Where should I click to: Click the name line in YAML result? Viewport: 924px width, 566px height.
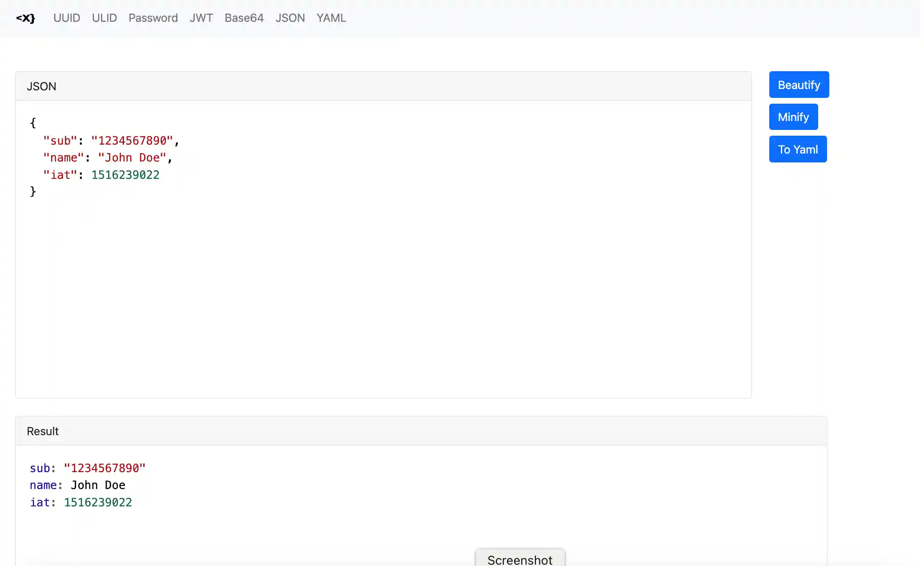77,485
